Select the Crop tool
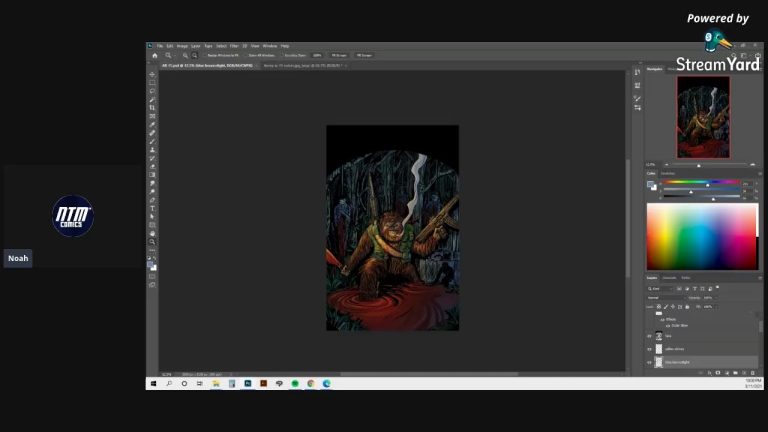 coord(152,108)
